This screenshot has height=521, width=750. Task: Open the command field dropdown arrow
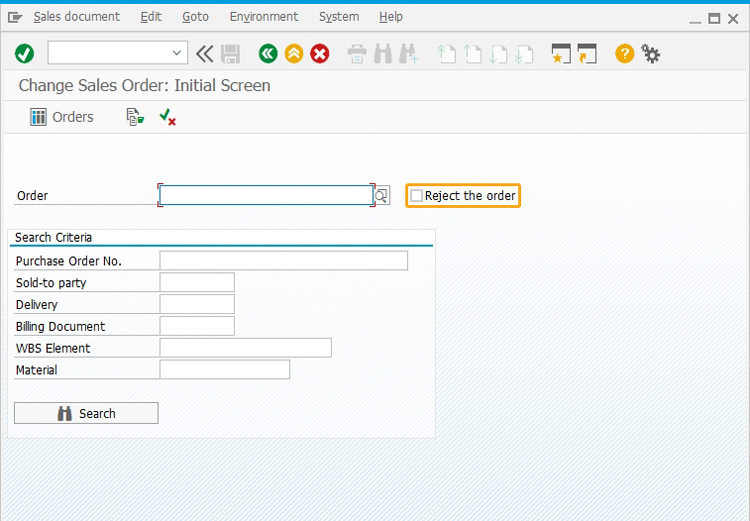click(176, 53)
